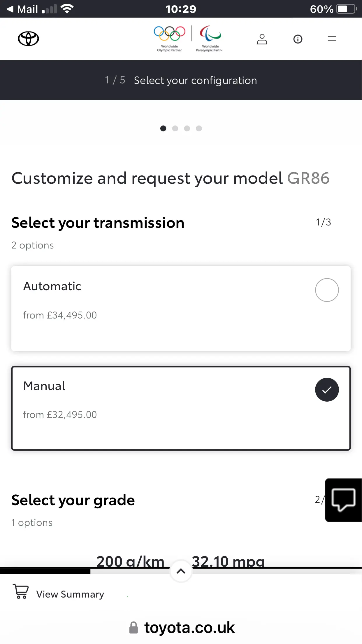Open the user account profile icon
The image size is (362, 644).
[262, 39]
